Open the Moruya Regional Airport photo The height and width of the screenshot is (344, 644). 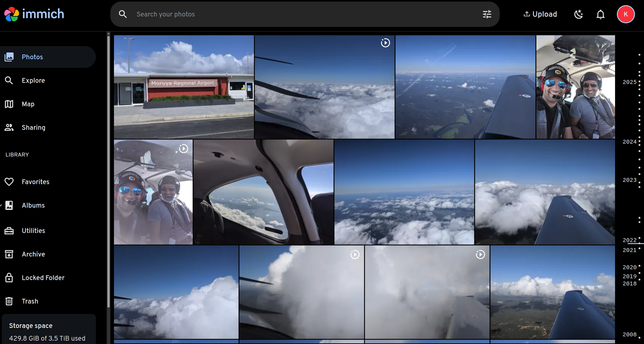tap(184, 87)
